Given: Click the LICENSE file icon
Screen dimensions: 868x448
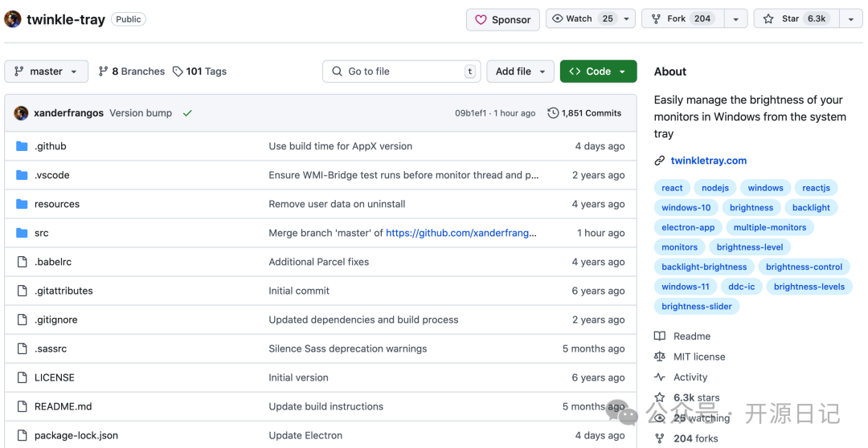Looking at the screenshot, I should 22,377.
